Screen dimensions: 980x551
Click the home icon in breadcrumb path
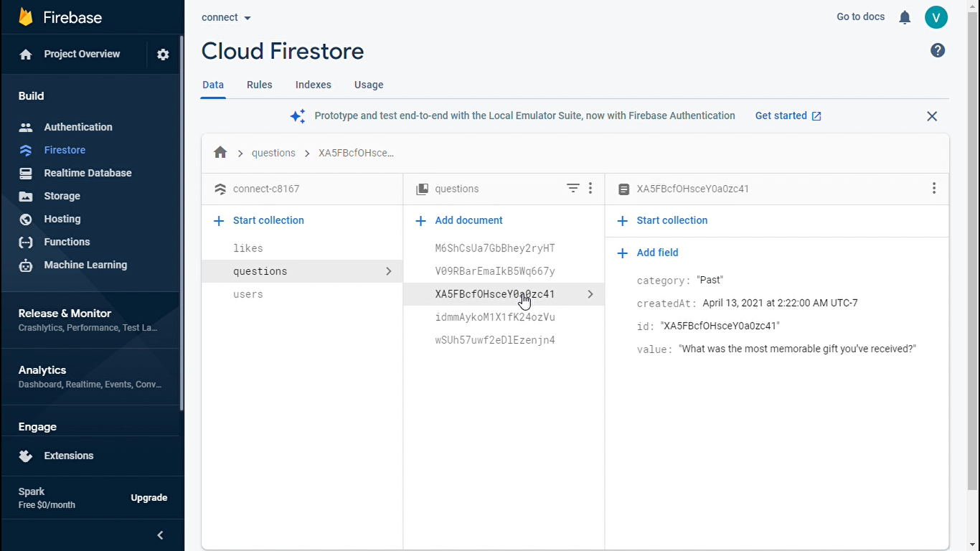[x=220, y=153]
